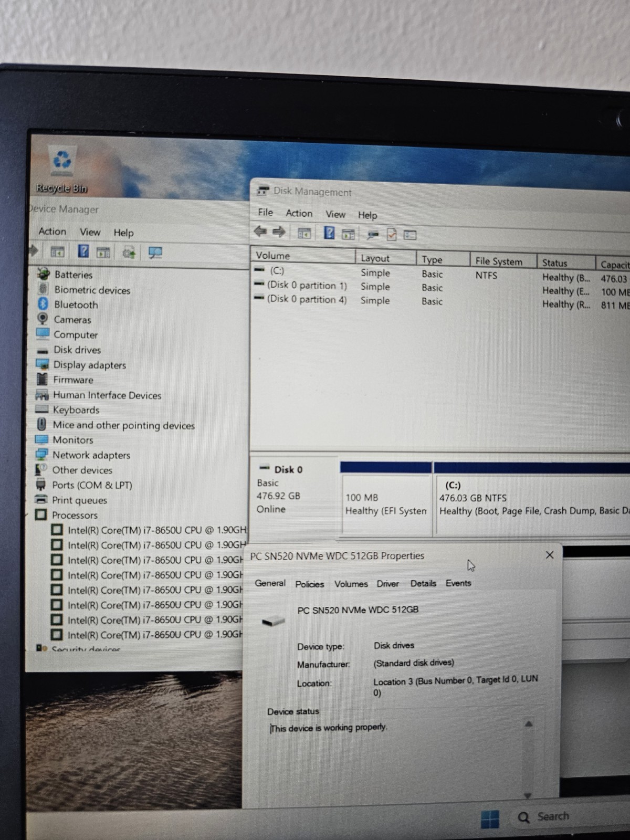Expand Print queues category
This screenshot has height=840, width=630.
pos(79,500)
